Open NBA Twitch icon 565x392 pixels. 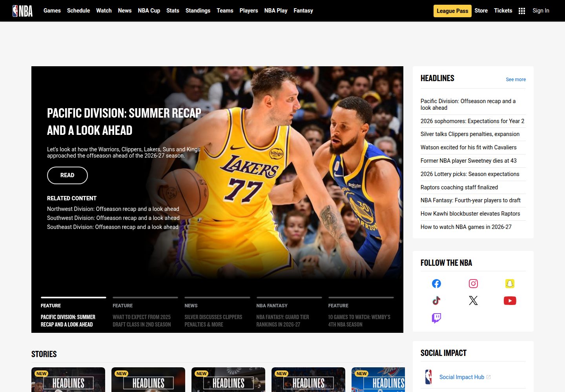click(x=436, y=318)
